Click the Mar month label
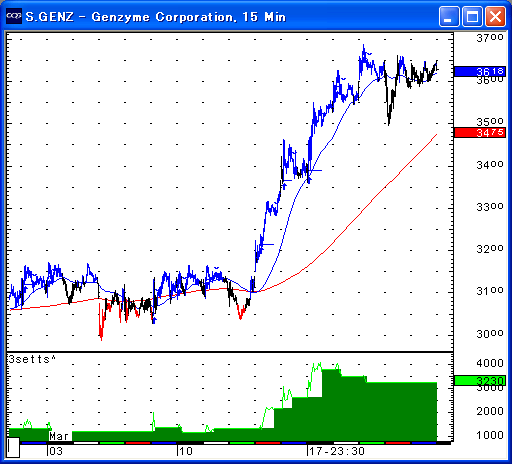This screenshot has width=512, height=464. 59,436
